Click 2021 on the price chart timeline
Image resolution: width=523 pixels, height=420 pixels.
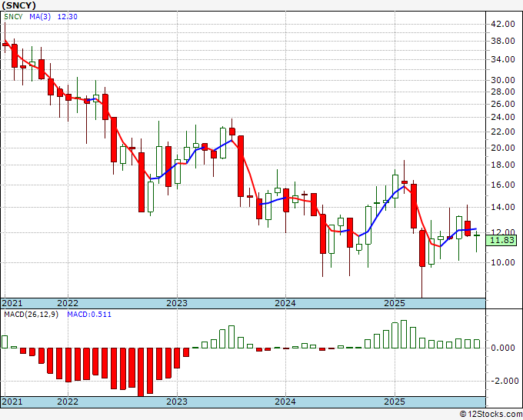click(x=12, y=303)
